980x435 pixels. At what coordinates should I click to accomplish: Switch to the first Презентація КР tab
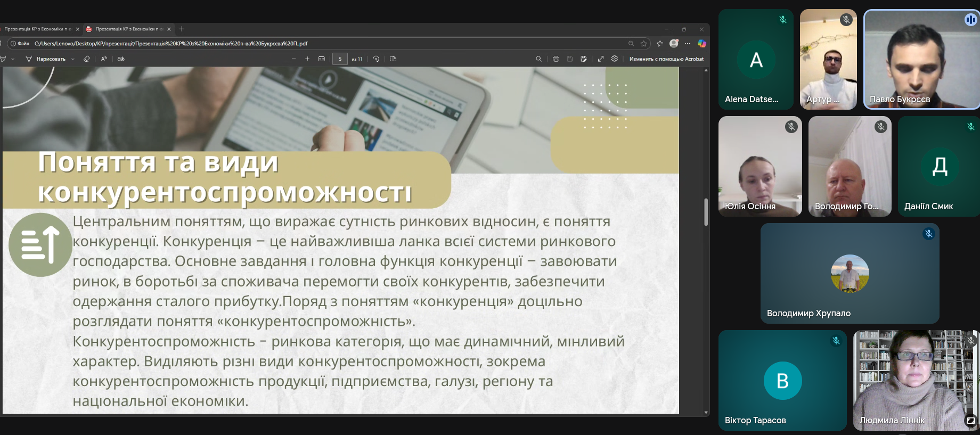point(37,29)
